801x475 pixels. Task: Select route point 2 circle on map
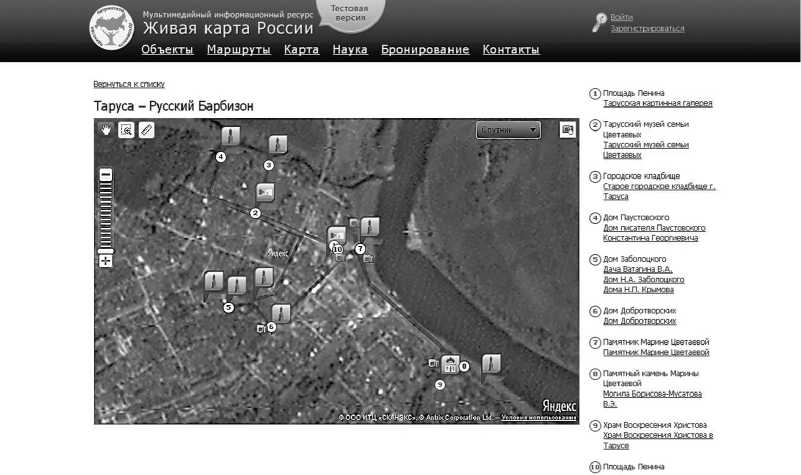click(x=255, y=213)
